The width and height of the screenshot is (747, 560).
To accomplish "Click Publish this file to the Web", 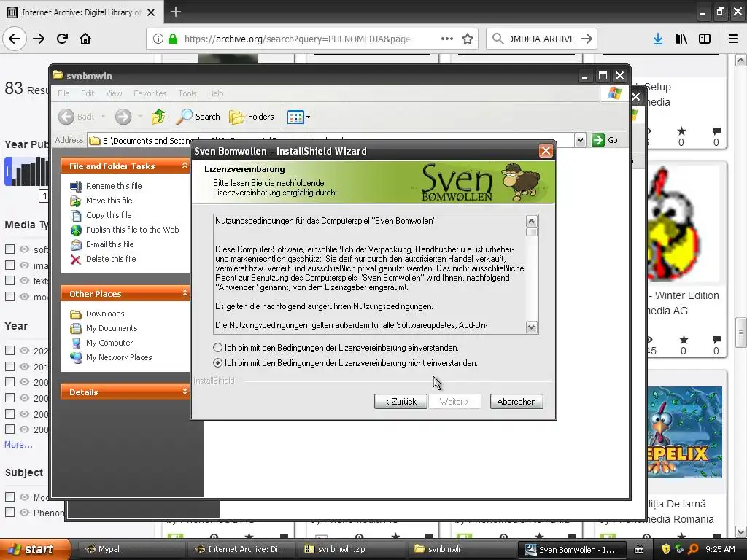I will tap(133, 230).
